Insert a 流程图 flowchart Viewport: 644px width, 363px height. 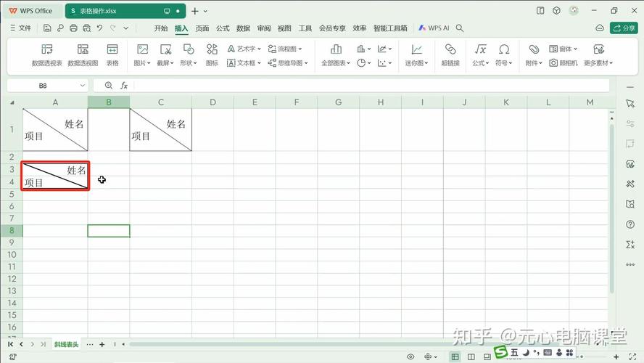coord(285,49)
